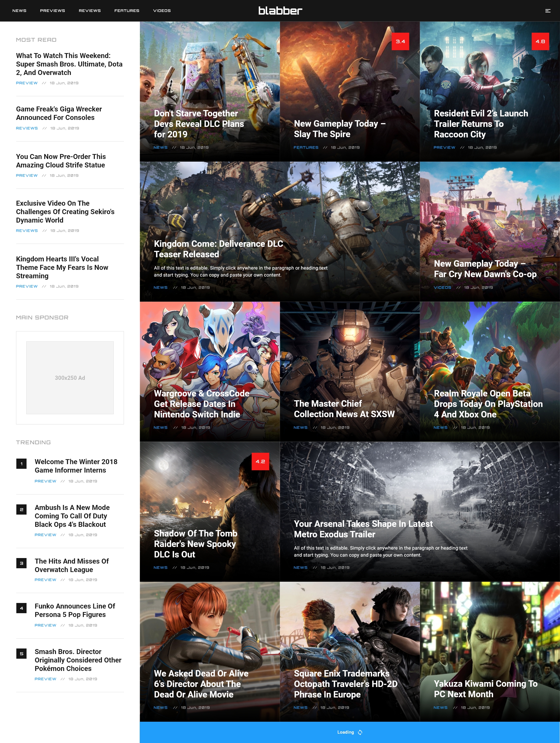Open the Previews menu item
Screen dimensions: 560x743
(52, 11)
